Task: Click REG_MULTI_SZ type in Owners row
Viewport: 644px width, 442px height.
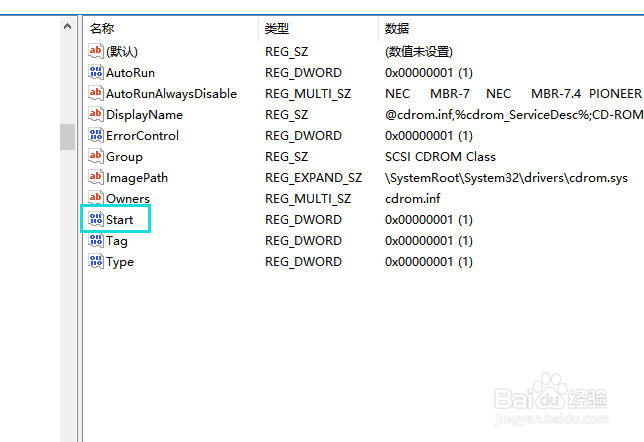Action: pos(308,199)
